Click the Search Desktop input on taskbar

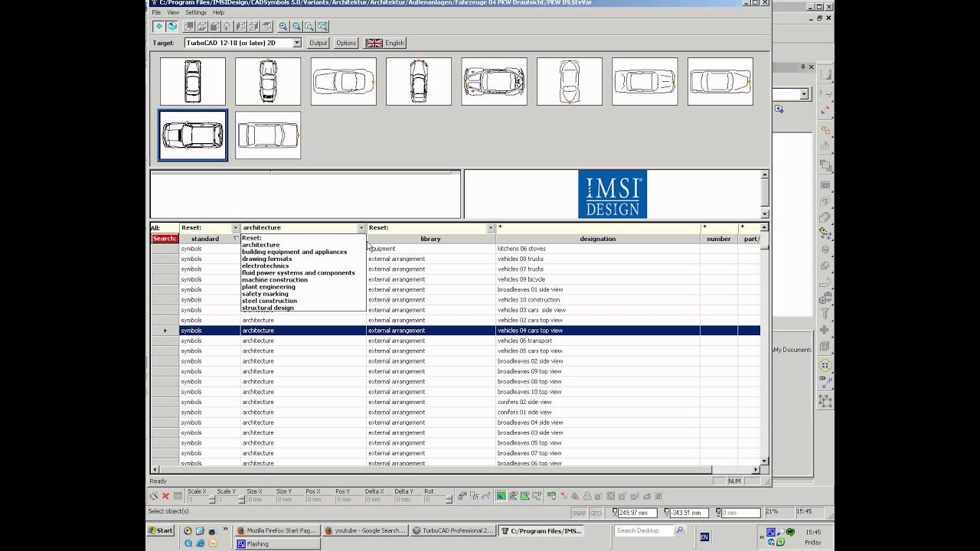(x=643, y=530)
